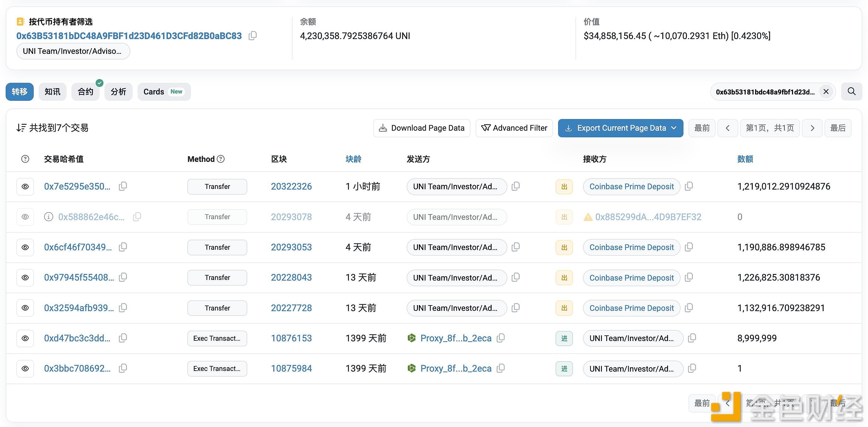Copy transaction hash 0x97945f55408
Image resolution: width=868 pixels, height=427 pixels.
click(x=123, y=277)
